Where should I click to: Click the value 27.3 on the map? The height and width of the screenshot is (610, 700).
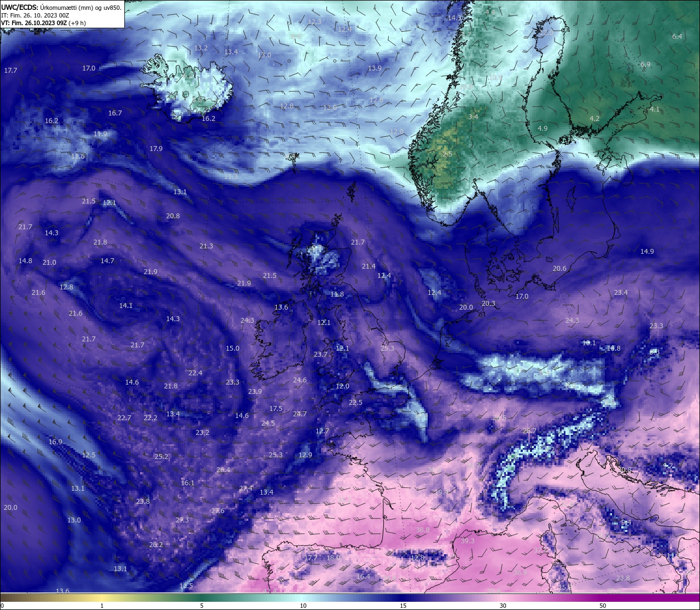pos(182,520)
